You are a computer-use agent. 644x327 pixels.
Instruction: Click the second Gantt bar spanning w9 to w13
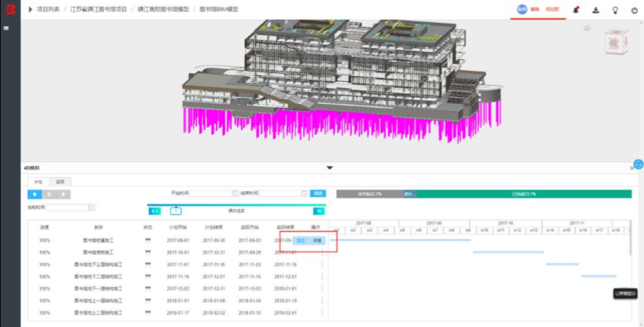click(x=508, y=252)
